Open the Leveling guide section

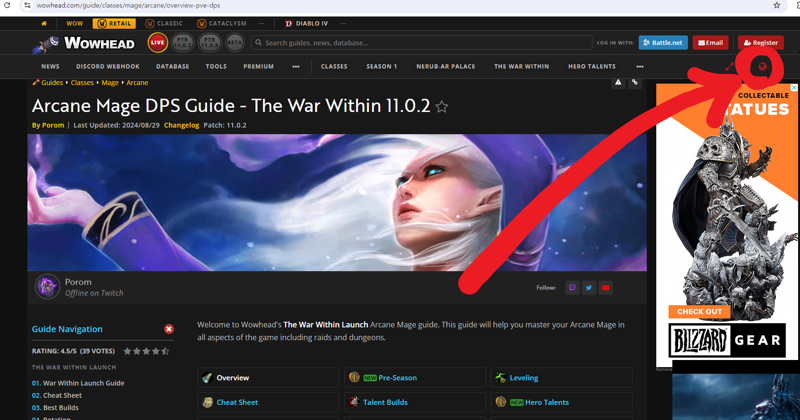coord(562,378)
